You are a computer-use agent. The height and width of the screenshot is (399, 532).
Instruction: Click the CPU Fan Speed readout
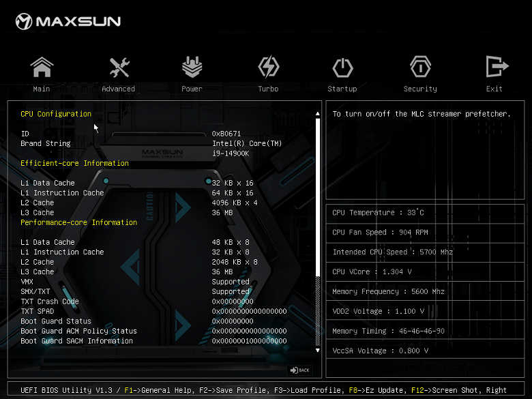click(x=380, y=233)
